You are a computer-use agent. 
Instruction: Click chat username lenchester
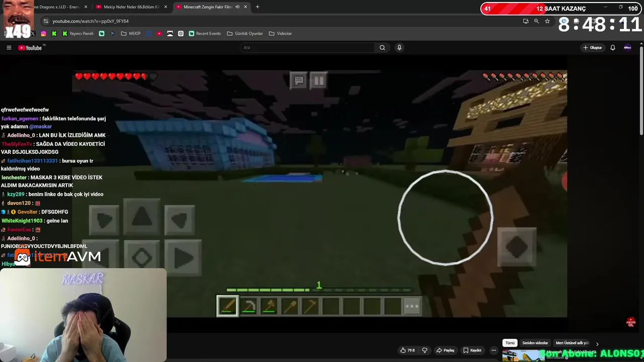point(14,177)
